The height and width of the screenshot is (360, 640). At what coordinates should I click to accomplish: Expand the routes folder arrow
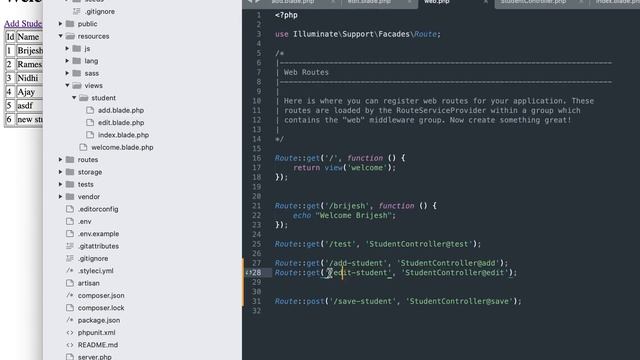point(60,159)
